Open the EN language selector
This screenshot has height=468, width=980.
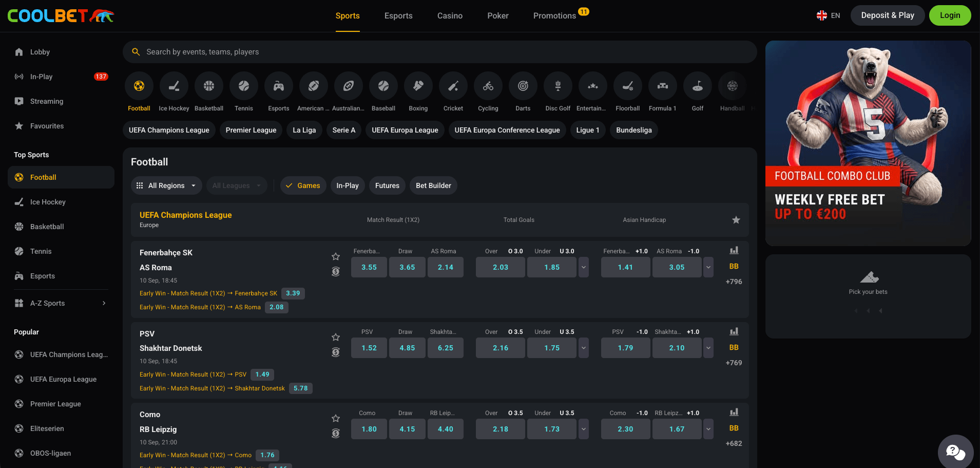tap(828, 15)
